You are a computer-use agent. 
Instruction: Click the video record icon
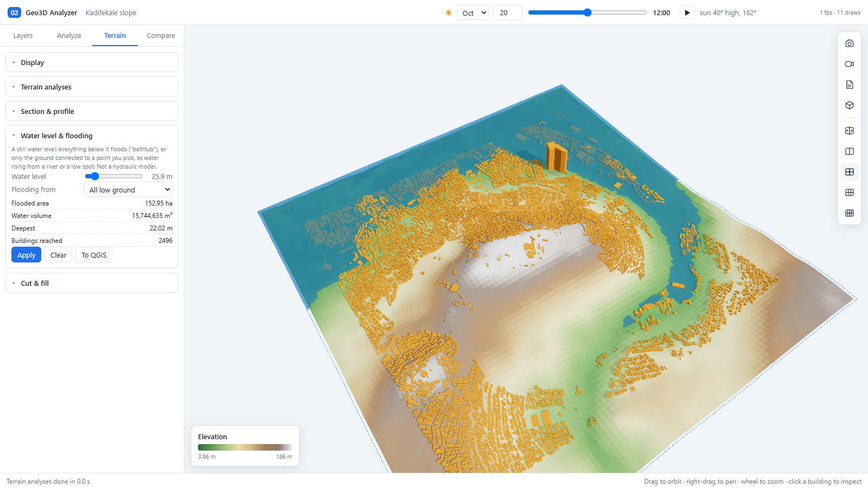[x=850, y=64]
